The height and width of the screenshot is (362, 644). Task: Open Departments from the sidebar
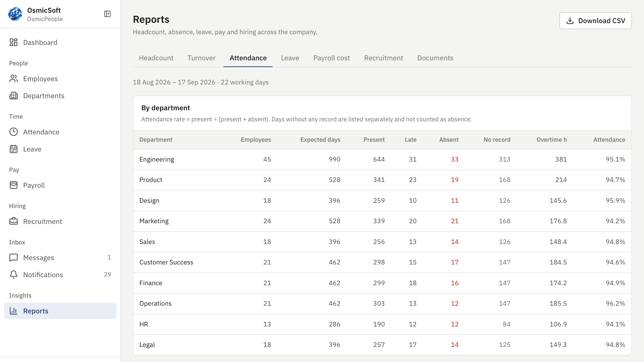[x=60, y=96]
